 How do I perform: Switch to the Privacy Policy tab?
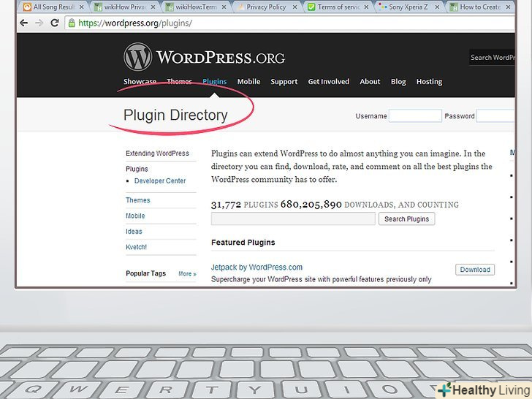click(x=266, y=7)
